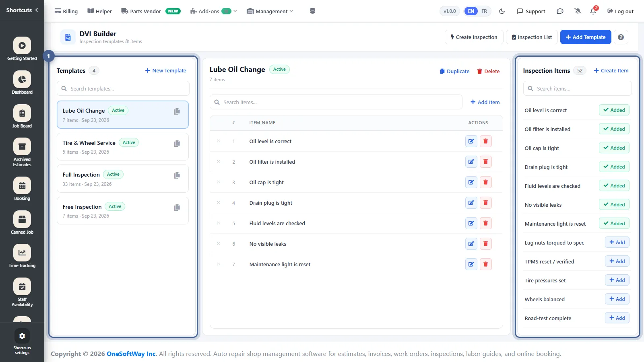Expand the Add-ons dropdown chevron

click(x=235, y=11)
